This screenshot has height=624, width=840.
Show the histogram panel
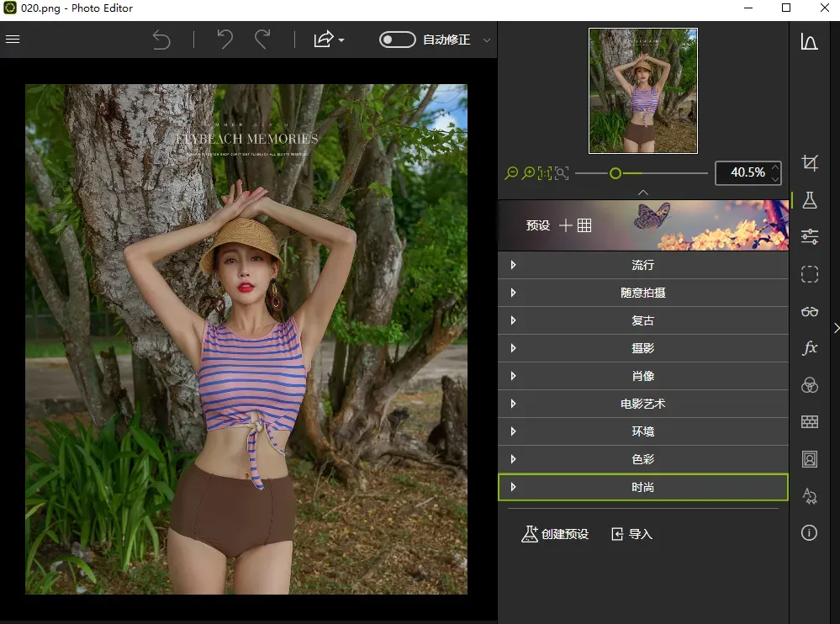[809, 41]
